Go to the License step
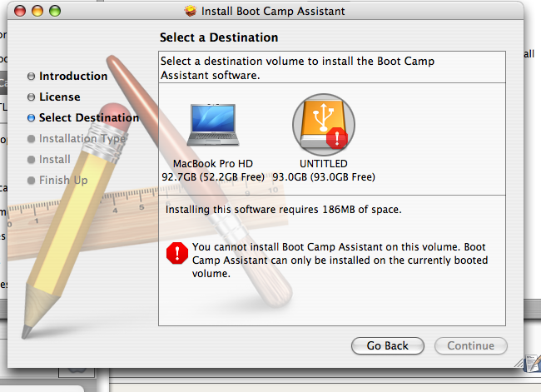The image size is (541, 392). pos(53,97)
